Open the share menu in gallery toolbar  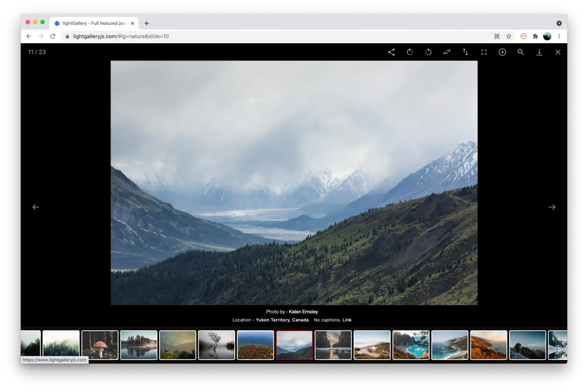[x=391, y=52]
